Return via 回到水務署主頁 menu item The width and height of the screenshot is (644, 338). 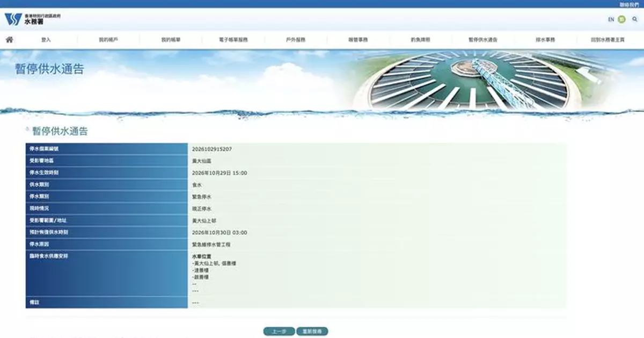pyautogui.click(x=608, y=40)
